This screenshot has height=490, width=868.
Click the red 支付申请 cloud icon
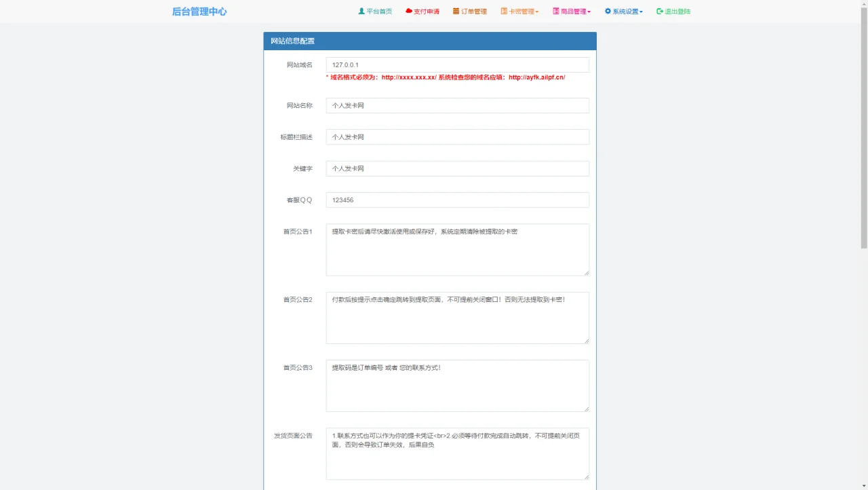408,11
